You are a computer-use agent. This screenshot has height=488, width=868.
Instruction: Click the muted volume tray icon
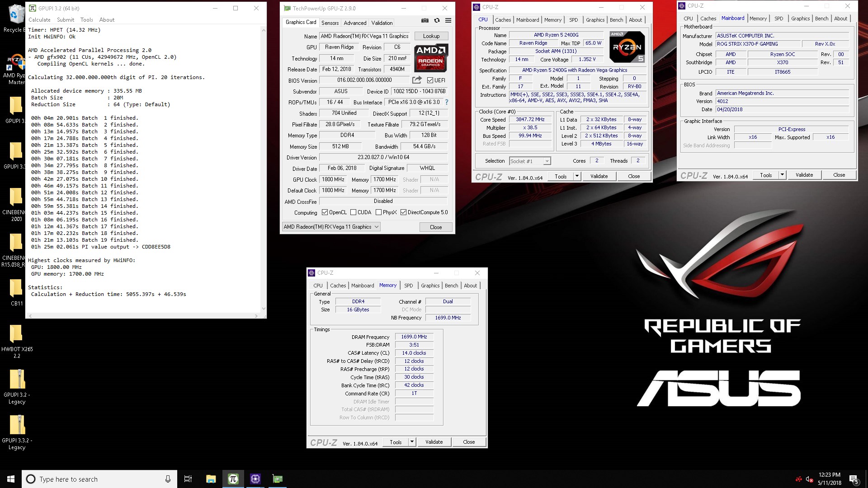coord(809,479)
